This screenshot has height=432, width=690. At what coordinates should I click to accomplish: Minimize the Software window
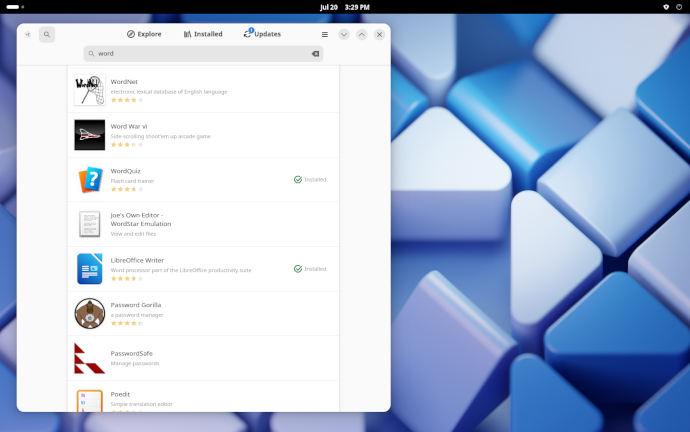pyautogui.click(x=344, y=34)
